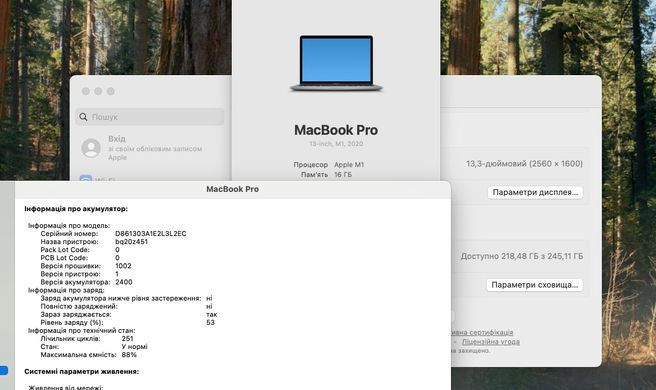Click the MacBook Pro laptop image
The height and width of the screenshot is (390, 656).
[336, 63]
